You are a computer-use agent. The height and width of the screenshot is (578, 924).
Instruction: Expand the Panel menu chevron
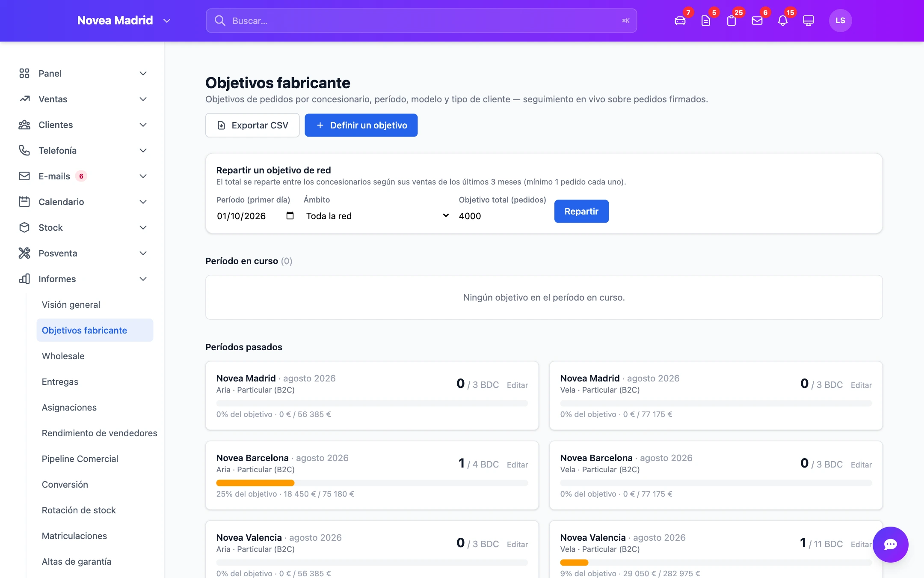pyautogui.click(x=143, y=73)
